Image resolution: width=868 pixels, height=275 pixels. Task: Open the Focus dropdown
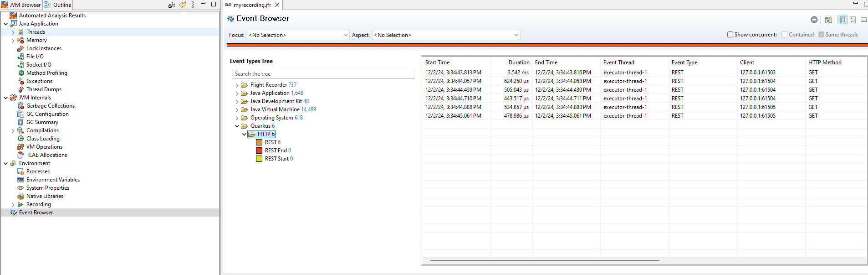[298, 35]
